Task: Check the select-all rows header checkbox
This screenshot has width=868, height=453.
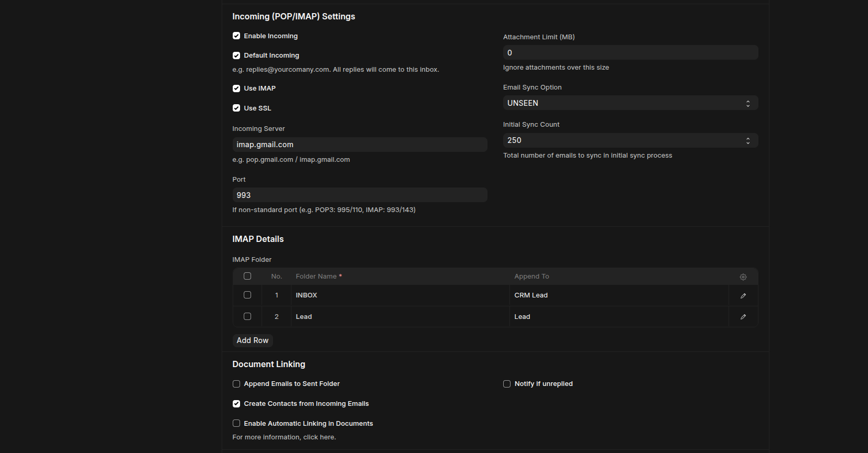Action: click(x=247, y=276)
